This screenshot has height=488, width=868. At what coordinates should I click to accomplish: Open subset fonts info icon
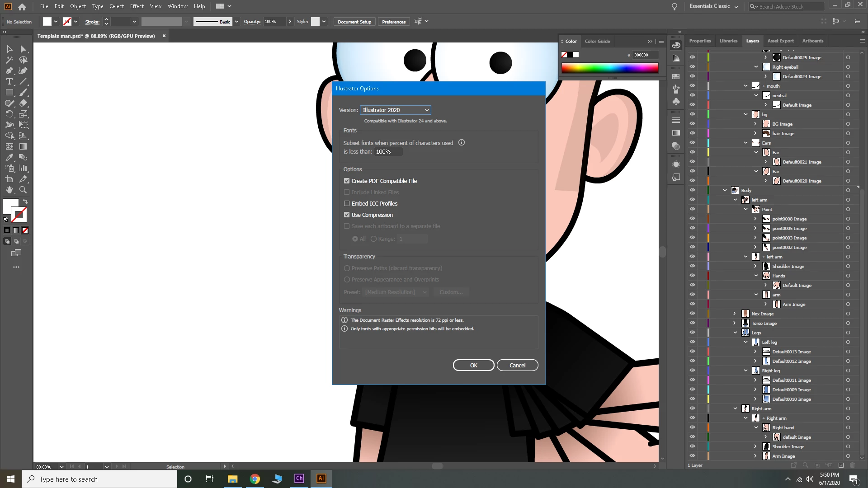(x=461, y=142)
